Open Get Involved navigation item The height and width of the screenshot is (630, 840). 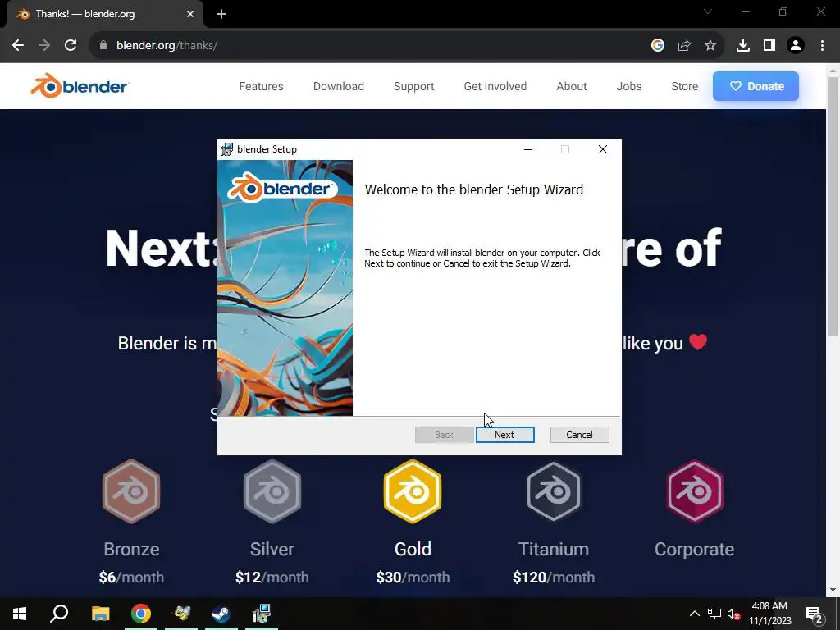pos(495,86)
